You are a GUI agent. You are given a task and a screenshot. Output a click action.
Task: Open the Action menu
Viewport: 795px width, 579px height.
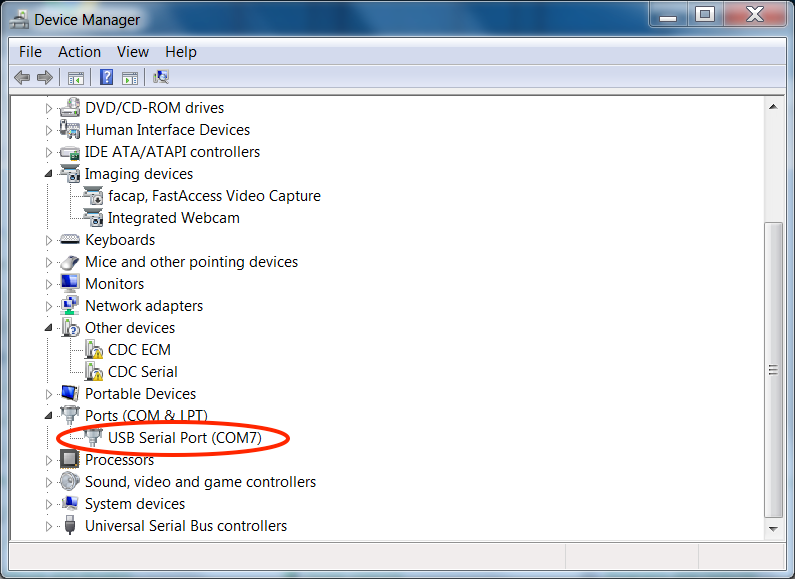(x=79, y=52)
